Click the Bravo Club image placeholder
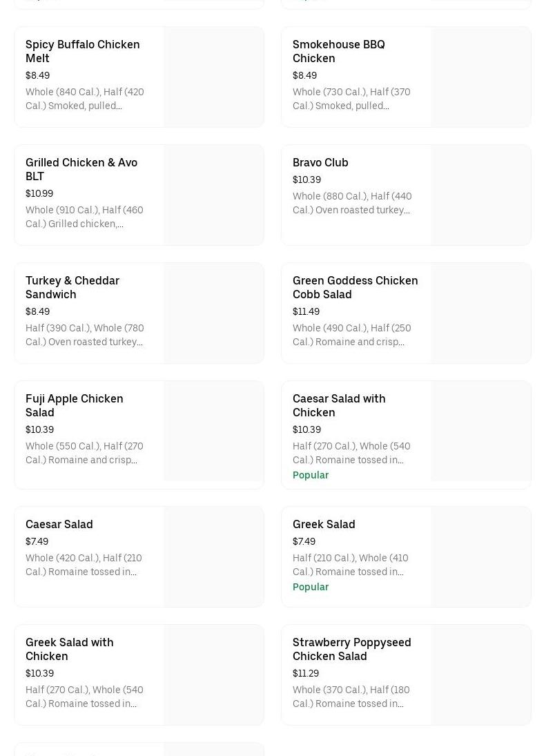555x756 pixels. pos(480,195)
